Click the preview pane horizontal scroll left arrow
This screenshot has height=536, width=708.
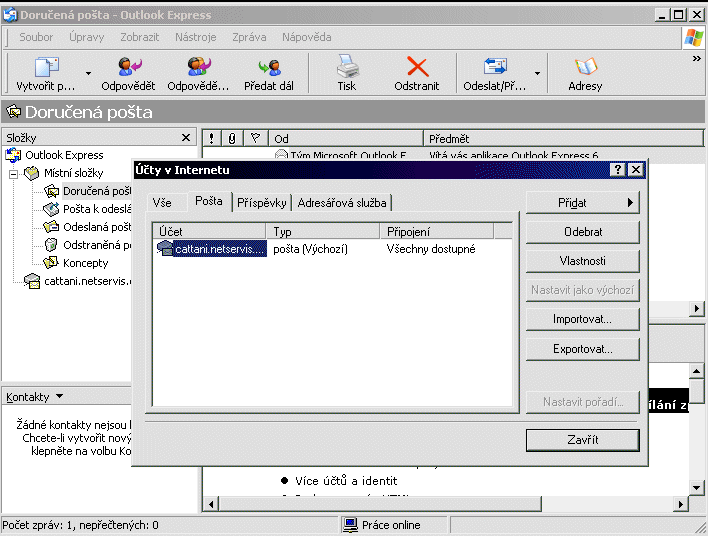pyautogui.click(x=211, y=504)
